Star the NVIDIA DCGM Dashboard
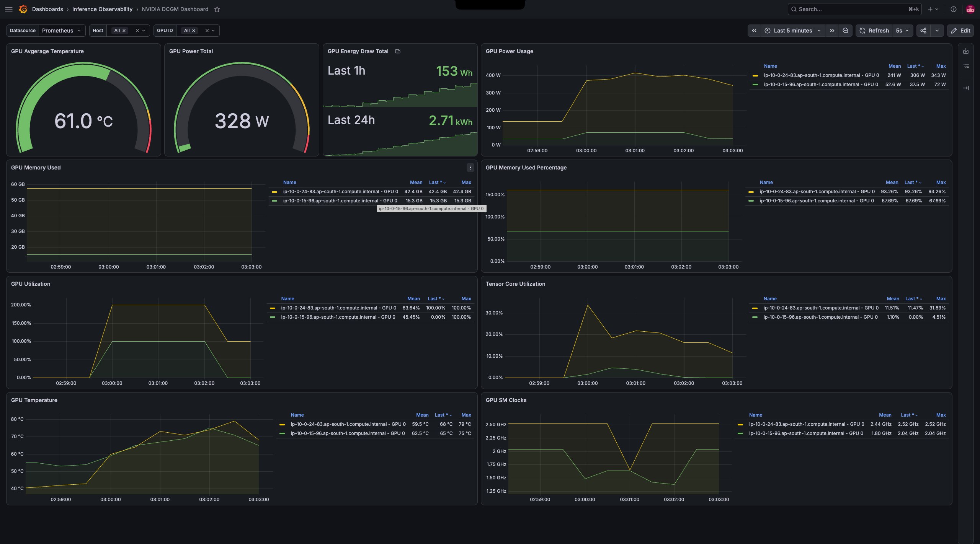The height and width of the screenshot is (544, 980). tap(217, 9)
